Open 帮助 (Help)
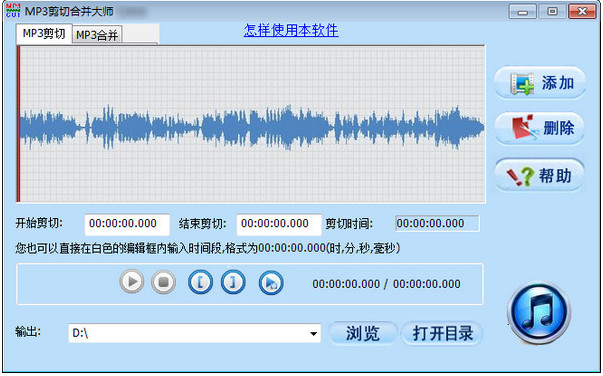Image resolution: width=603 pixels, height=376 pixels. [x=540, y=176]
